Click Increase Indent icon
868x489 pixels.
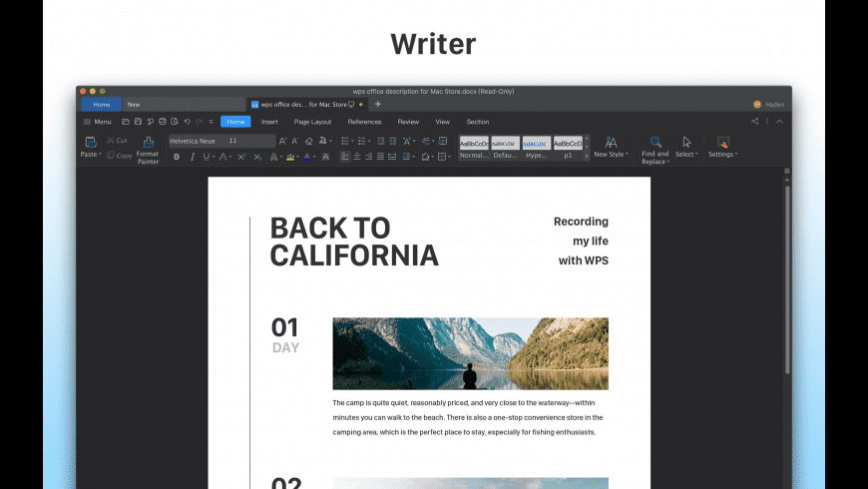(x=392, y=142)
